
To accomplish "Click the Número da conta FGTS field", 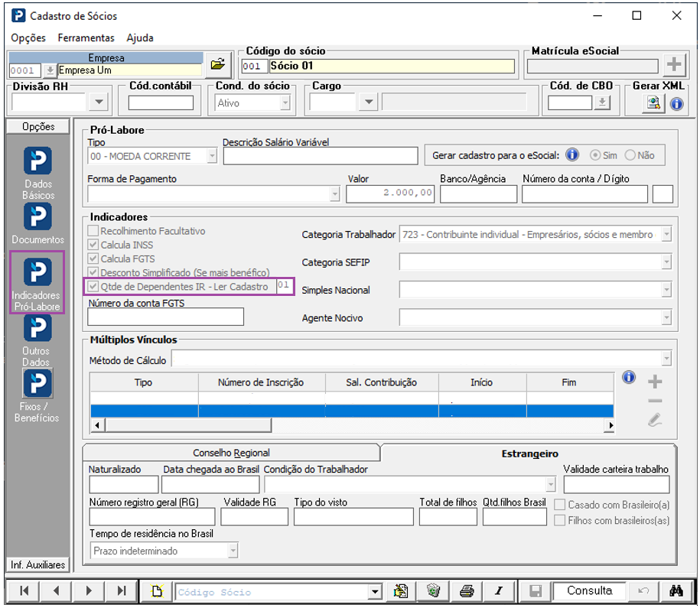I will [165, 317].
